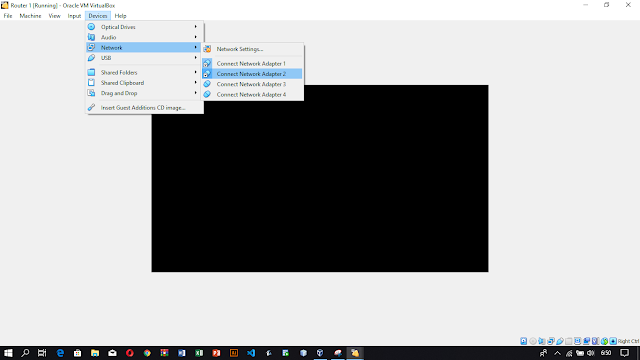Click the audio status bar icon
Screen dimensions: 640x360
tap(542, 341)
